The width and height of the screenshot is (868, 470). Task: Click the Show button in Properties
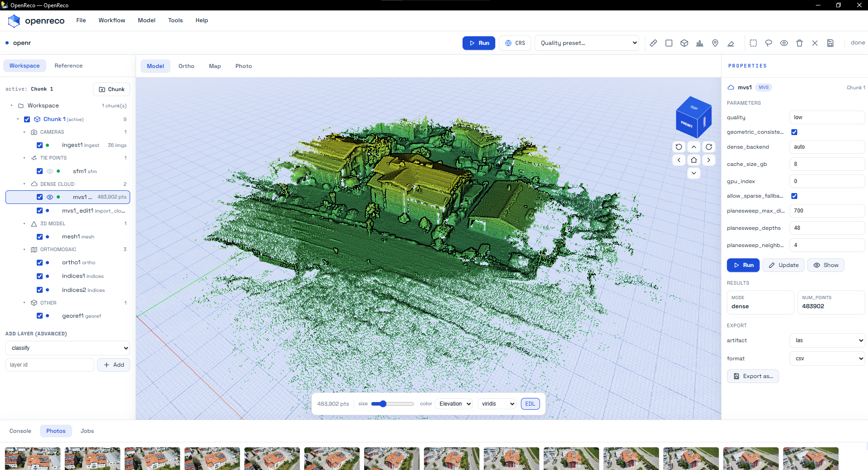[x=826, y=265]
